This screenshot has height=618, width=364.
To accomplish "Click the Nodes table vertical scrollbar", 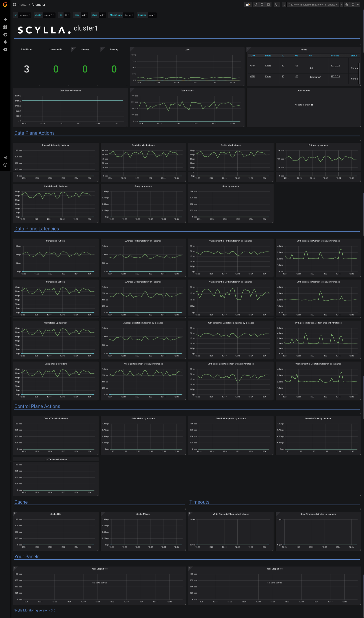I will (x=359, y=74).
